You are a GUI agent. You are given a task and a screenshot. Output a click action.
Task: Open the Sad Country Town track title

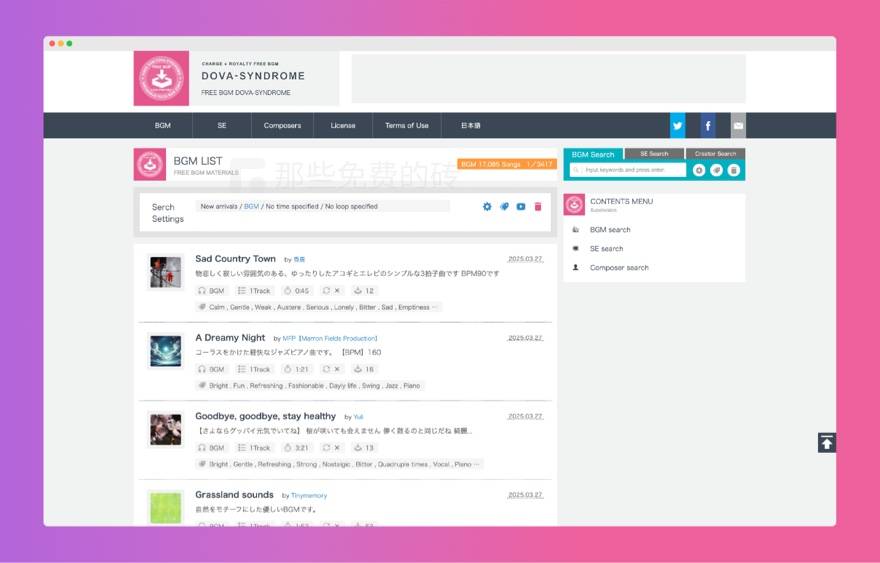click(235, 259)
